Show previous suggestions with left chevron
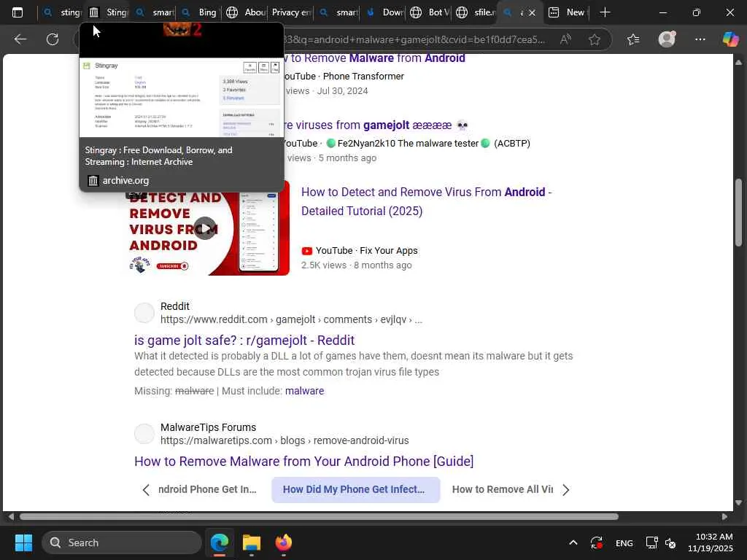The image size is (747, 560). (x=146, y=490)
